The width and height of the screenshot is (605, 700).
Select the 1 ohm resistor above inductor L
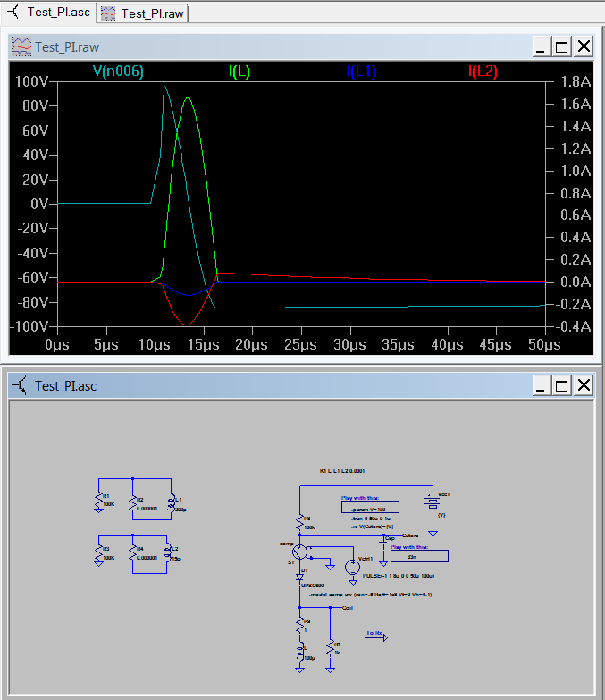pyautogui.click(x=300, y=626)
